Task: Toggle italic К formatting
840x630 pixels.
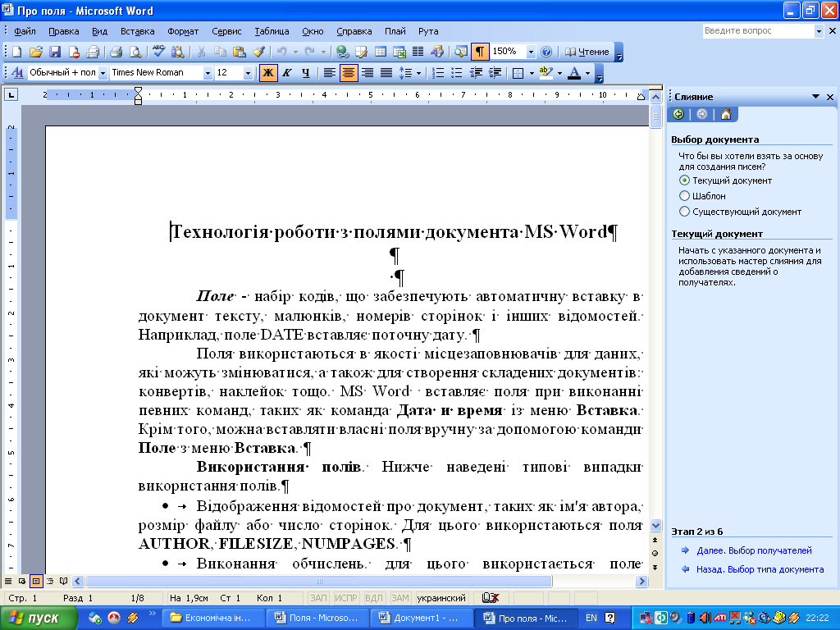Action: 287,72
